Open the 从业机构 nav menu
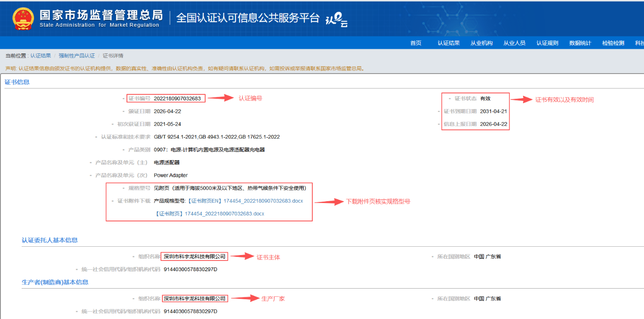This screenshot has height=319, width=644. [x=482, y=43]
